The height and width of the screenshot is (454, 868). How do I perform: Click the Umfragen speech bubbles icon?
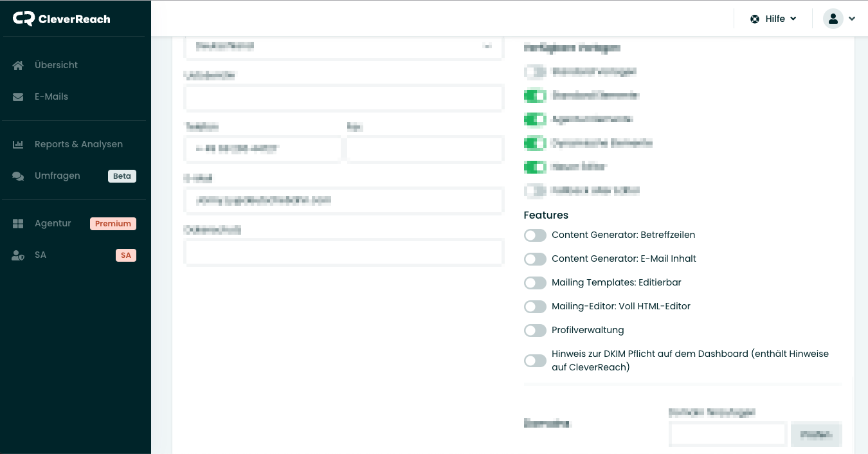point(18,176)
